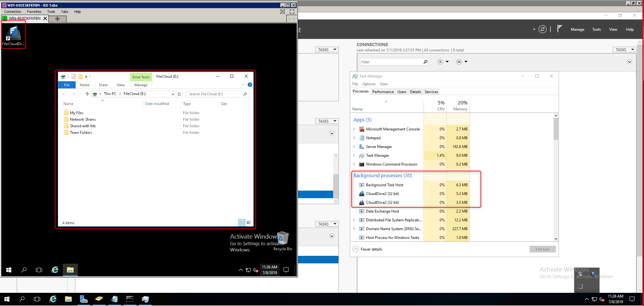This screenshot has width=644, height=306.
Task: Open Explorer help question mark icon
Action: 250,85
